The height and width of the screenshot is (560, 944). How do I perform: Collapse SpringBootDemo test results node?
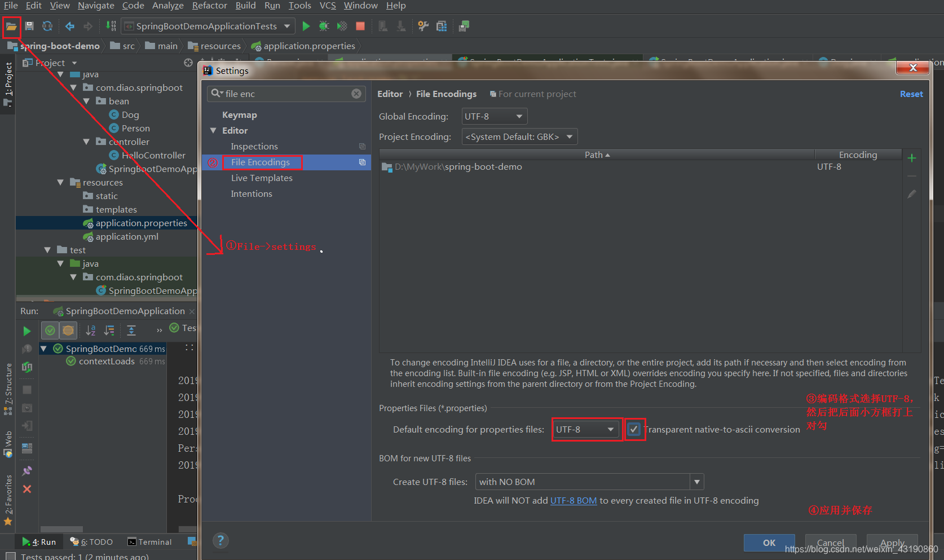43,349
